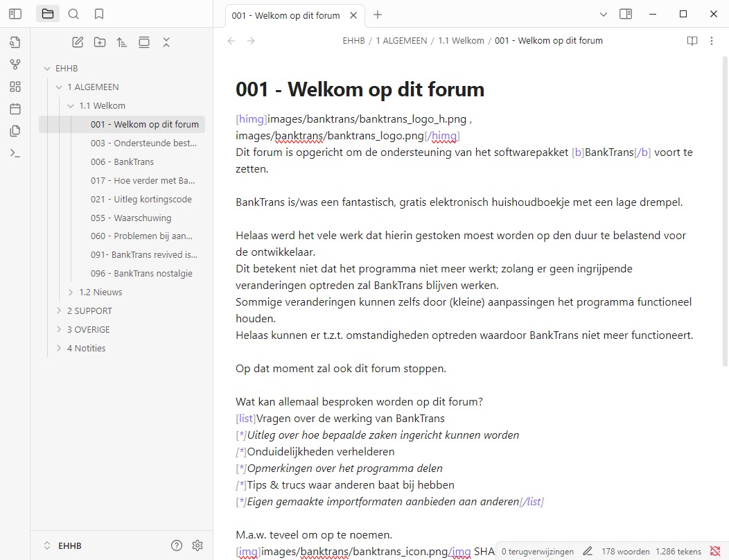The height and width of the screenshot is (560, 729).
Task: Click the new folder icon
Action: pos(100,42)
